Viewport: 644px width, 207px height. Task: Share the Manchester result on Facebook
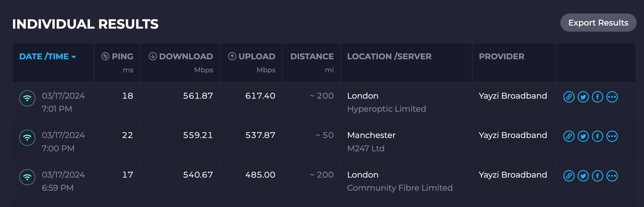598,136
